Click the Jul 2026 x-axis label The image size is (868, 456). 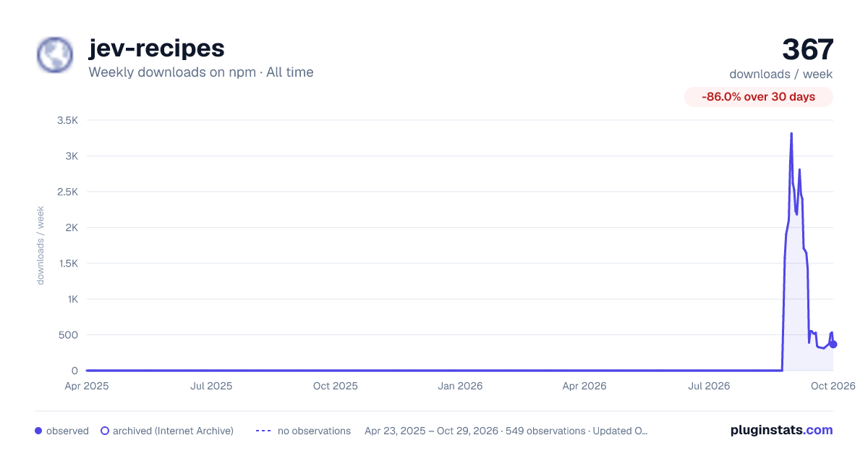point(709,386)
